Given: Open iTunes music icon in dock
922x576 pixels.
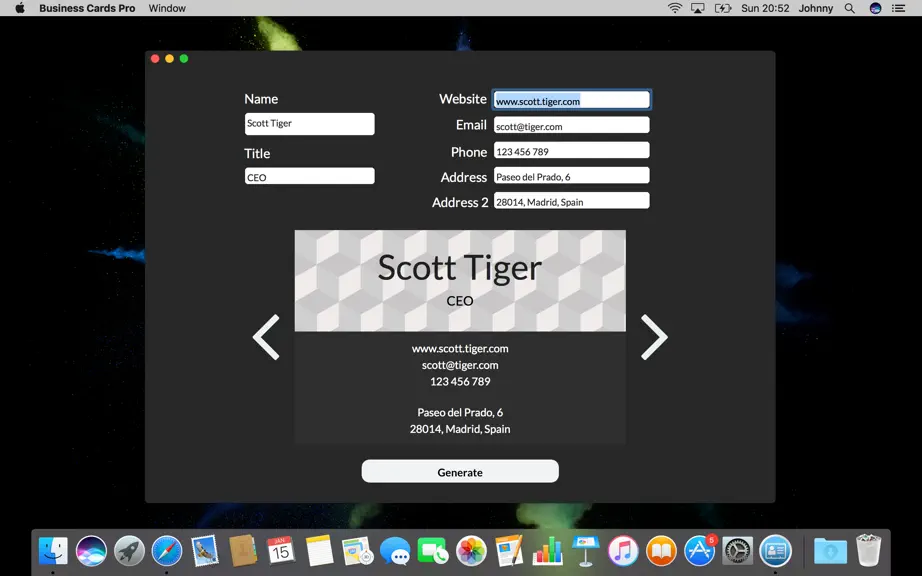Looking at the screenshot, I should [x=623, y=551].
